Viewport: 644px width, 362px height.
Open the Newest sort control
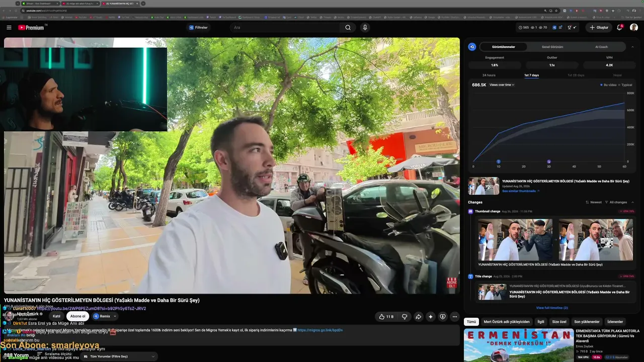[x=594, y=202]
